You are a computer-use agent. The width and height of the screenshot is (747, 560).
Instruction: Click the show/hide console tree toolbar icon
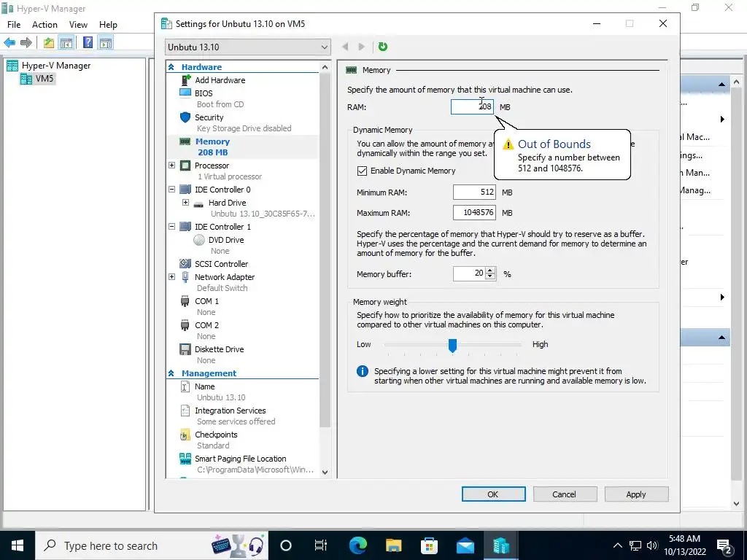click(66, 43)
